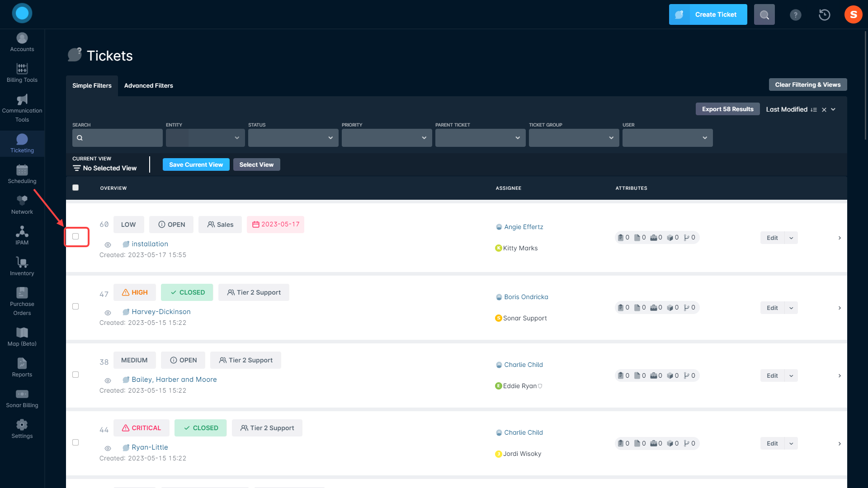Open the Priority filter dropdown
The width and height of the screenshot is (868, 488).
387,138
